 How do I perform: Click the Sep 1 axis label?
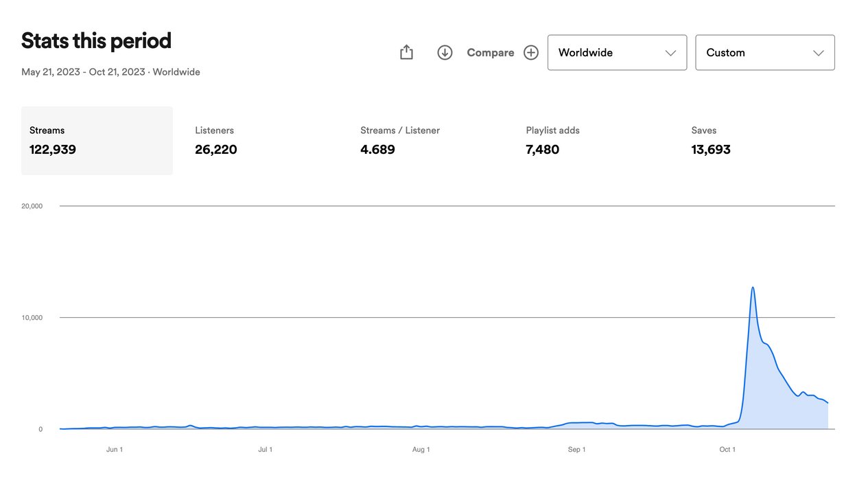coord(577,450)
